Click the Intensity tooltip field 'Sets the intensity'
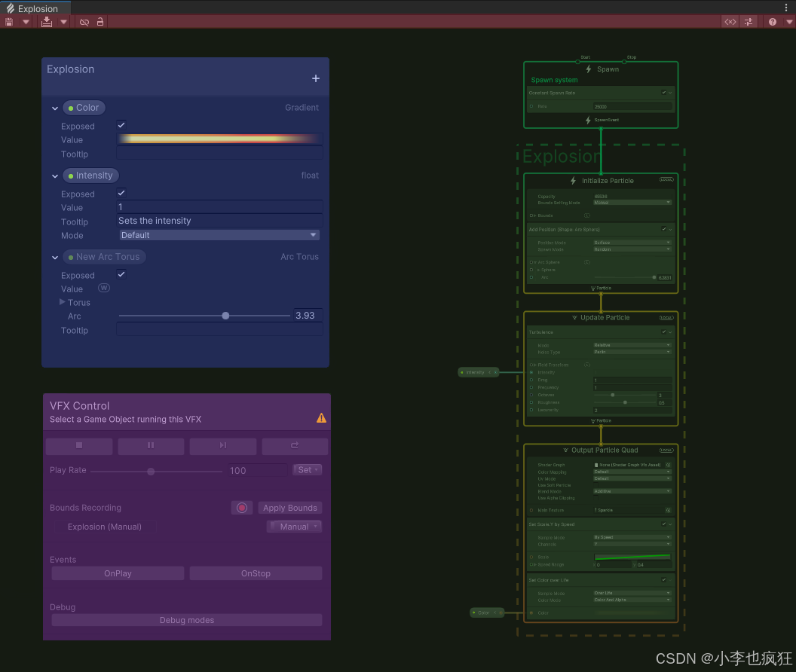 click(x=219, y=221)
